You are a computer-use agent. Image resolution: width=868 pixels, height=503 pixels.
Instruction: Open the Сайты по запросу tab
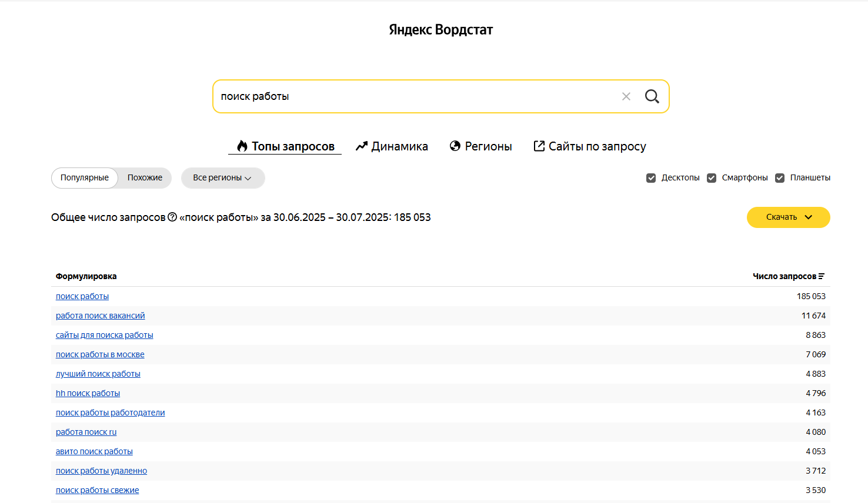click(590, 146)
